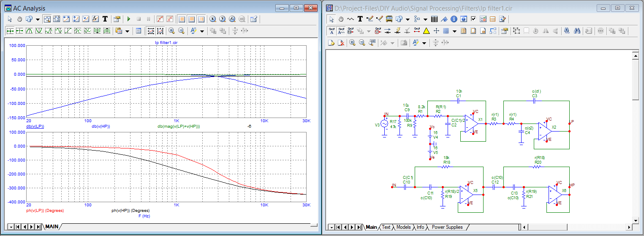The image size is (644, 236).
Task: Select the Text tool in the schematic window
Action: pyautogui.click(x=360, y=19)
